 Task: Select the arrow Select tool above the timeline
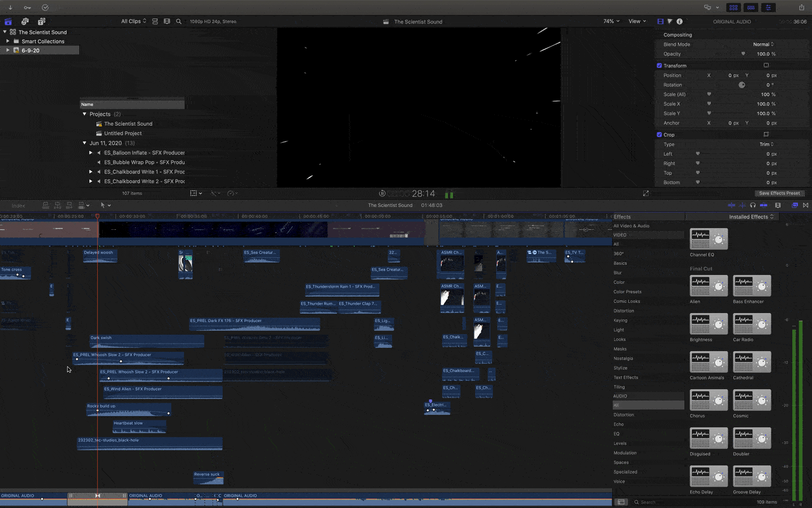(x=101, y=205)
